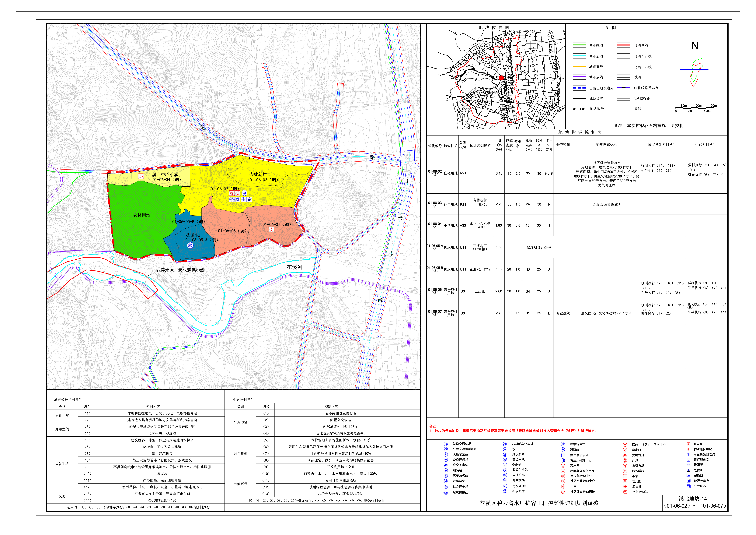Click the 01-06-05-B row in the index table
This screenshot has width=756, height=535.
pyautogui.click(x=435, y=269)
